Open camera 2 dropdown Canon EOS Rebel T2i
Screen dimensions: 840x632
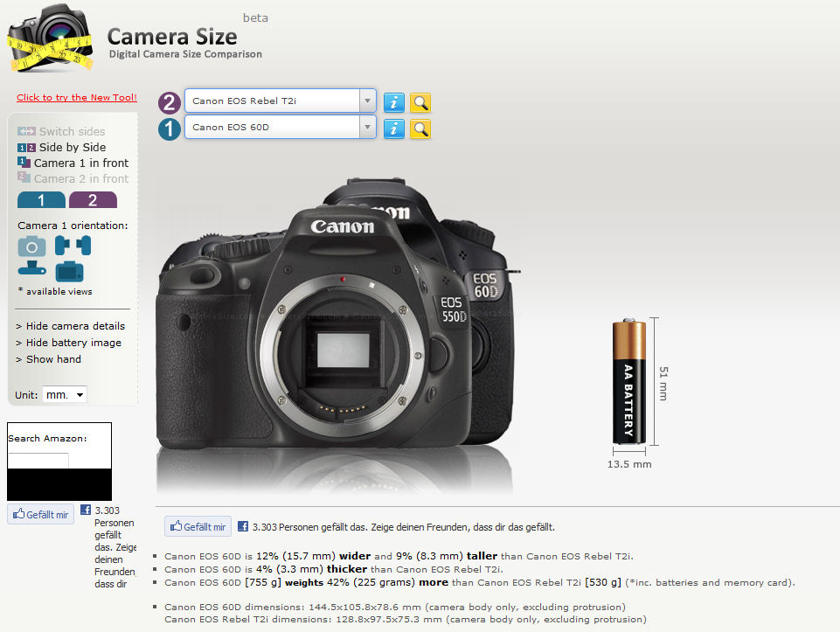281,101
